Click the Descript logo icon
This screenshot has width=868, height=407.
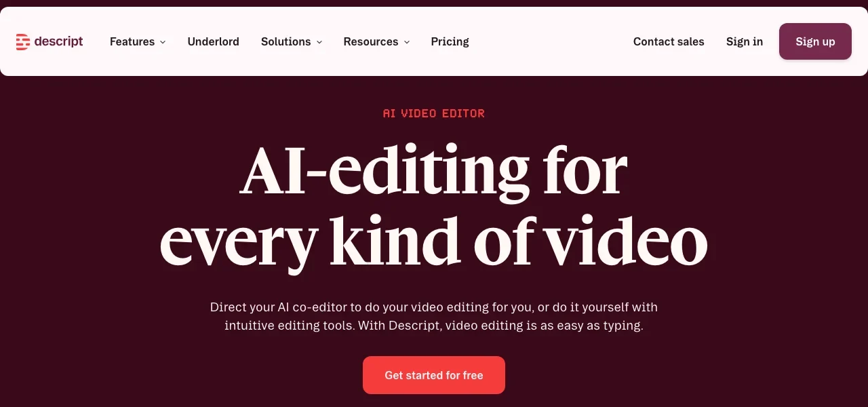coord(22,41)
